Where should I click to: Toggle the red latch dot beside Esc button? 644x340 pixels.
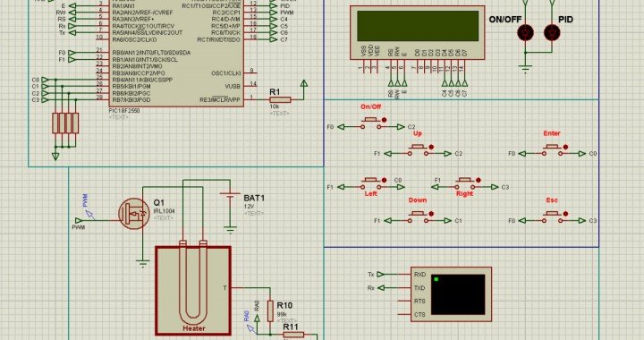pyautogui.click(x=565, y=214)
